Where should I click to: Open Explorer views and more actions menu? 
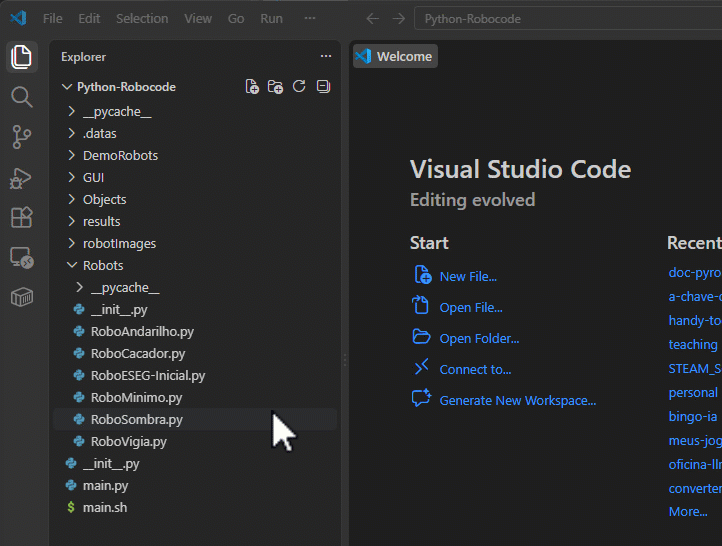326,56
